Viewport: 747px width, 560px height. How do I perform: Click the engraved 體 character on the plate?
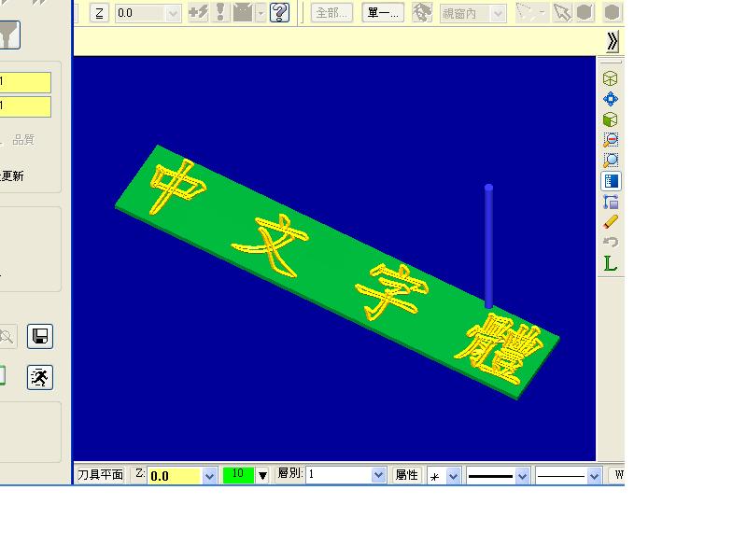(x=500, y=350)
